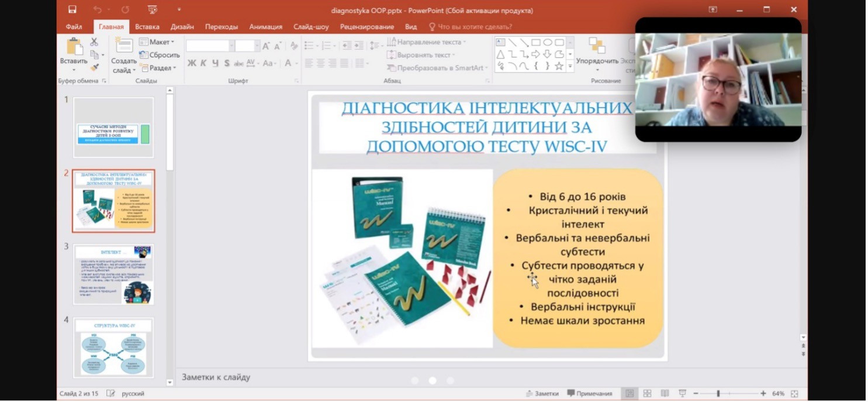The width and height of the screenshot is (868, 402).
Task: Center-align the text
Action: (321, 63)
